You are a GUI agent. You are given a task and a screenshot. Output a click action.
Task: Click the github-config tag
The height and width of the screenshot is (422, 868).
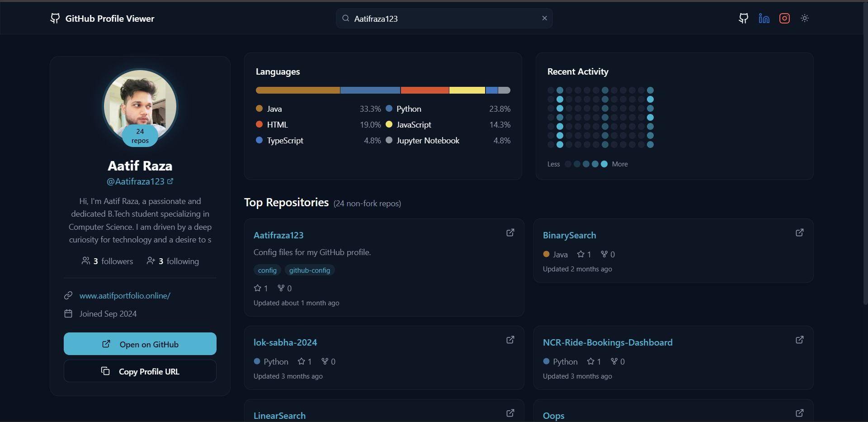click(x=309, y=270)
